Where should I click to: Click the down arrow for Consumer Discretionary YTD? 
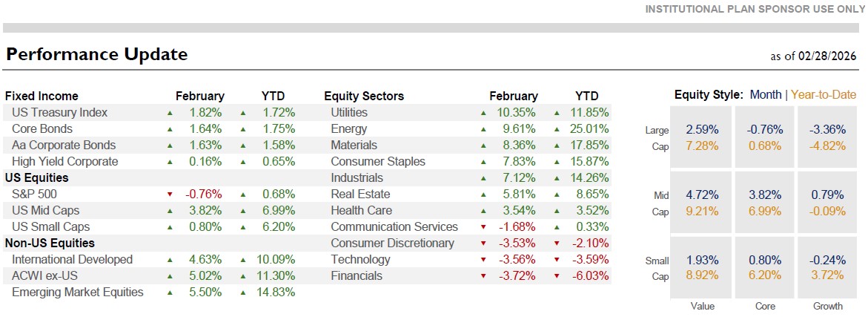coord(557,244)
